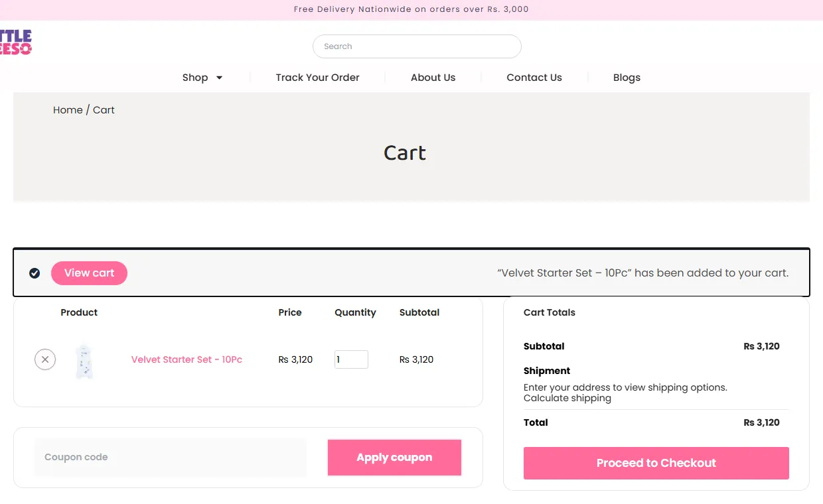Remove Velvet Starter Set from the cart
823x504 pixels.
45,359
